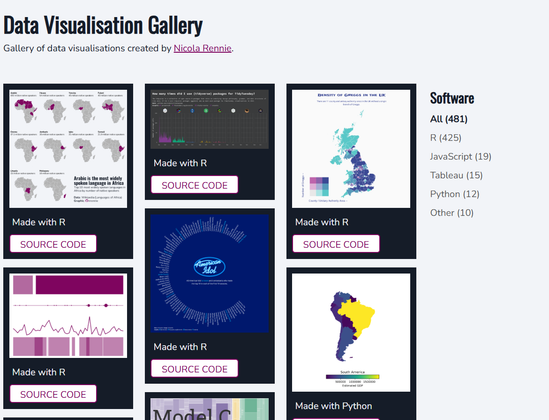Click the Data Visualisation Gallery heading
This screenshot has width=549, height=420.
[103, 25]
